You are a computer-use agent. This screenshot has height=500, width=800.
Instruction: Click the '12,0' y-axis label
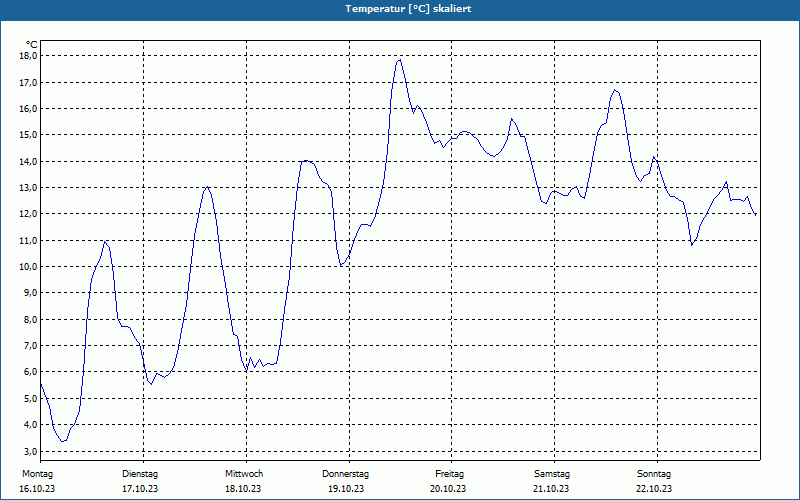click(28, 214)
